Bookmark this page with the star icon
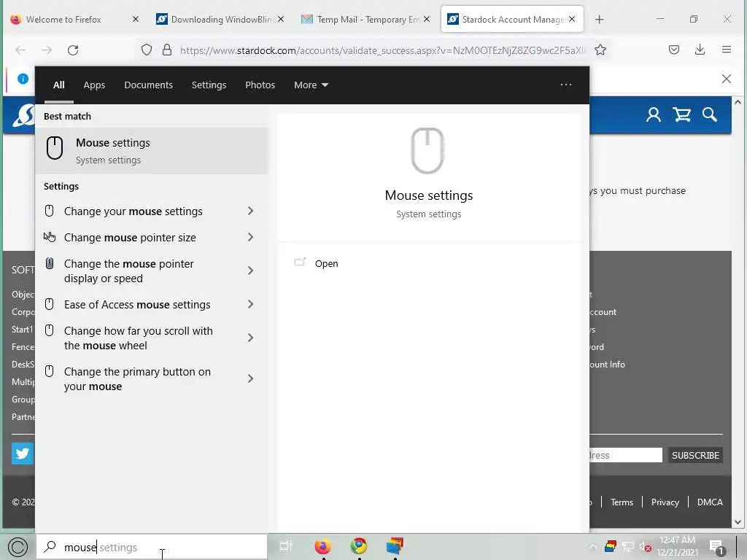The width and height of the screenshot is (747, 560). point(600,50)
